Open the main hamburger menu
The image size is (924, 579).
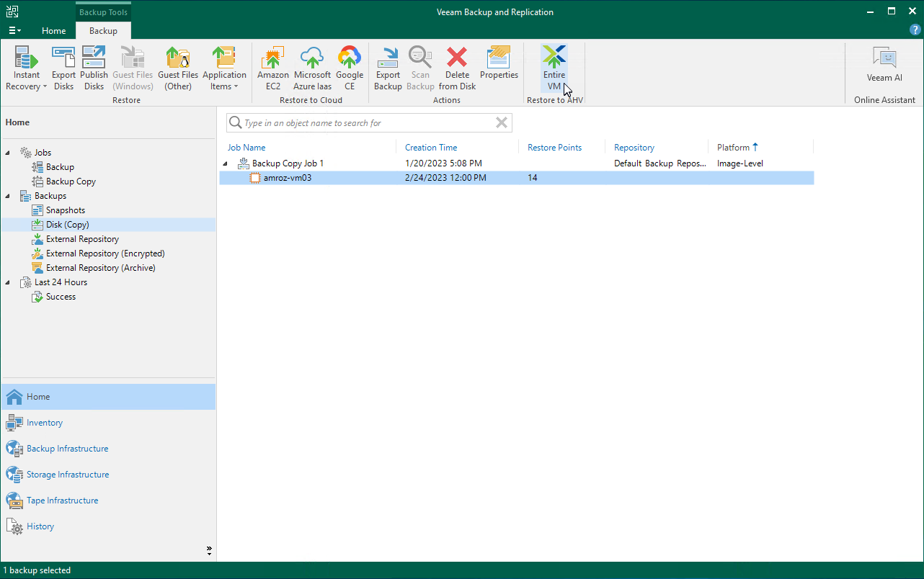click(x=14, y=31)
